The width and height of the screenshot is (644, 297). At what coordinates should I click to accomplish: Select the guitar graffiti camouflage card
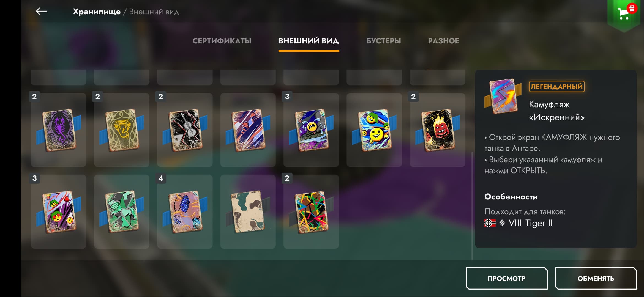pos(185,130)
